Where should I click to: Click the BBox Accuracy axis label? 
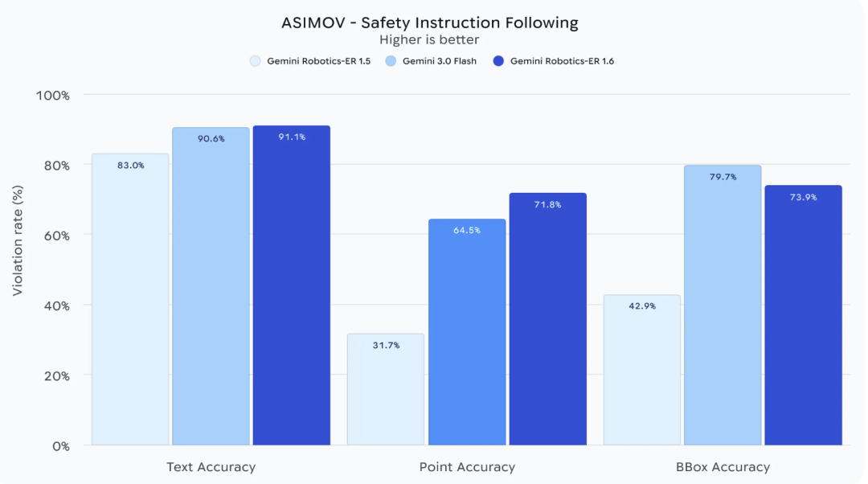(723, 467)
